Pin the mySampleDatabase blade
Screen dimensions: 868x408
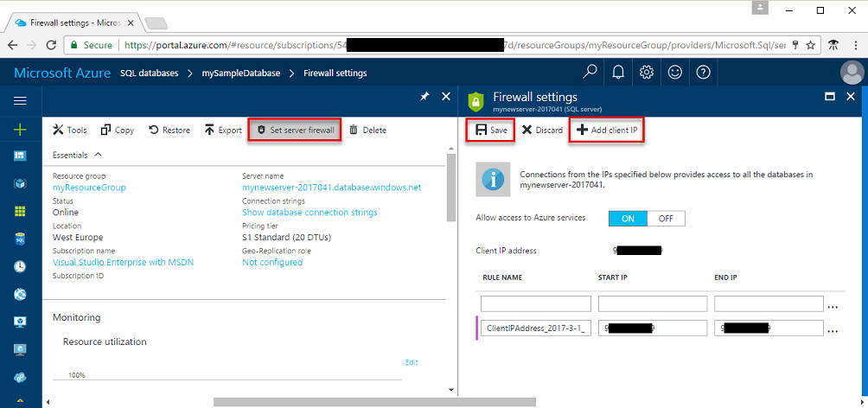(x=424, y=96)
